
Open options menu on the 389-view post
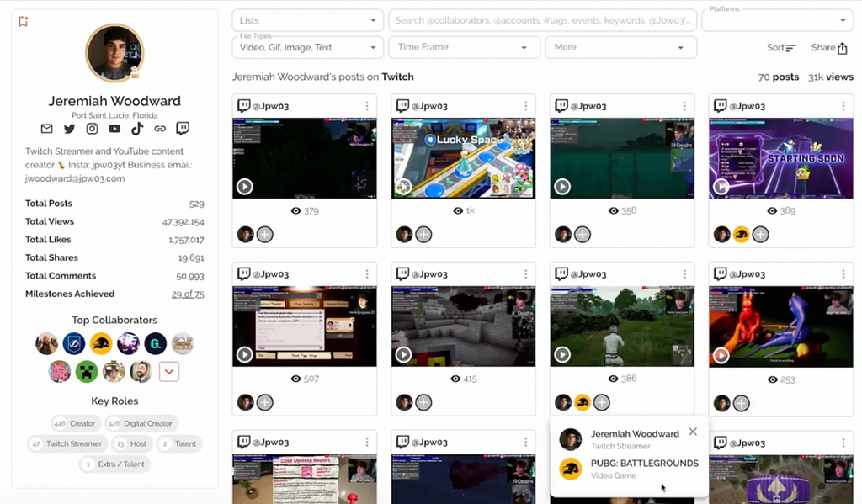(x=843, y=106)
